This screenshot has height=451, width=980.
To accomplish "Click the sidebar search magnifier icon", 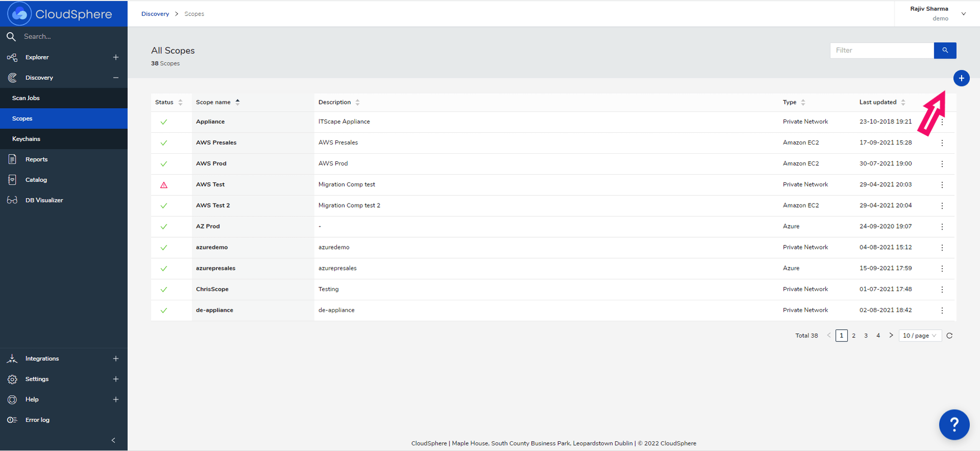I will 11,36.
